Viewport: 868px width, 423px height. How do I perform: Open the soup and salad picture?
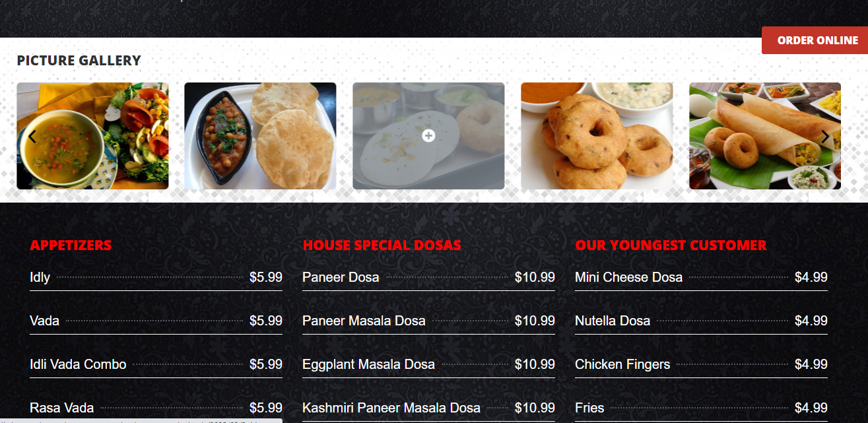pos(92,136)
